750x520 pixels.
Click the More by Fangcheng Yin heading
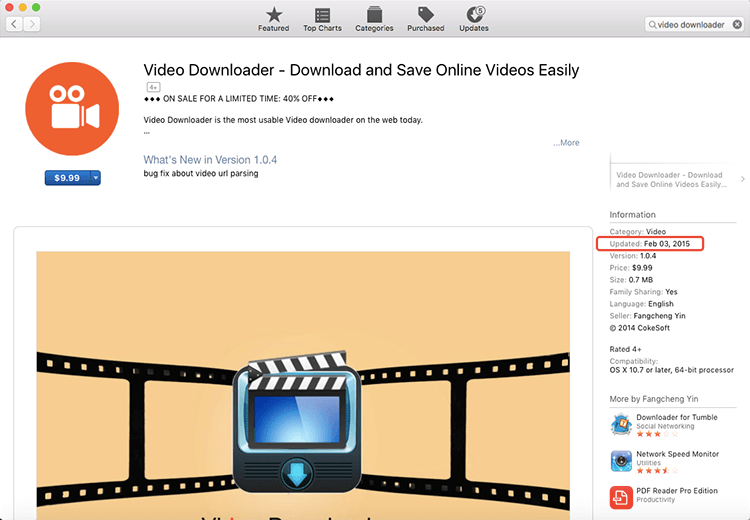pos(654,399)
